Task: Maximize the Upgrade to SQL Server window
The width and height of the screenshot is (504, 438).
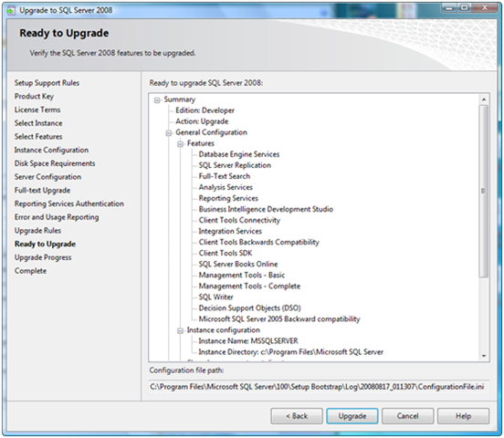Action: tap(464, 7)
